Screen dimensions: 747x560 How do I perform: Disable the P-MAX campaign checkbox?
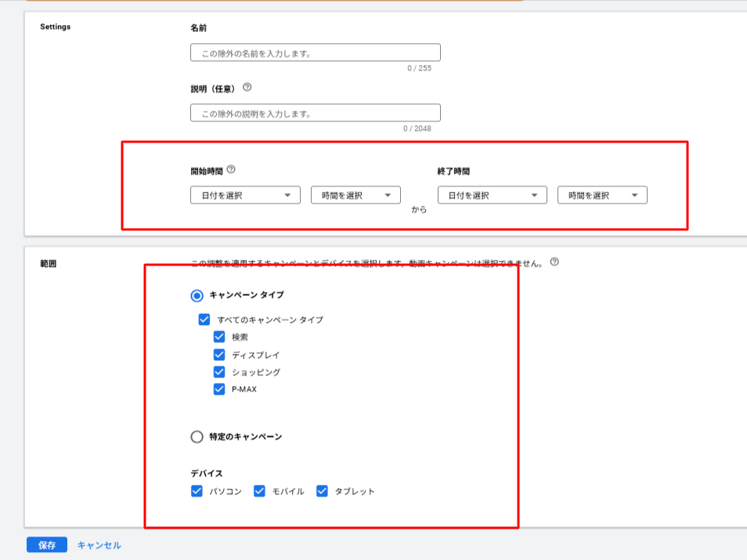[219, 389]
